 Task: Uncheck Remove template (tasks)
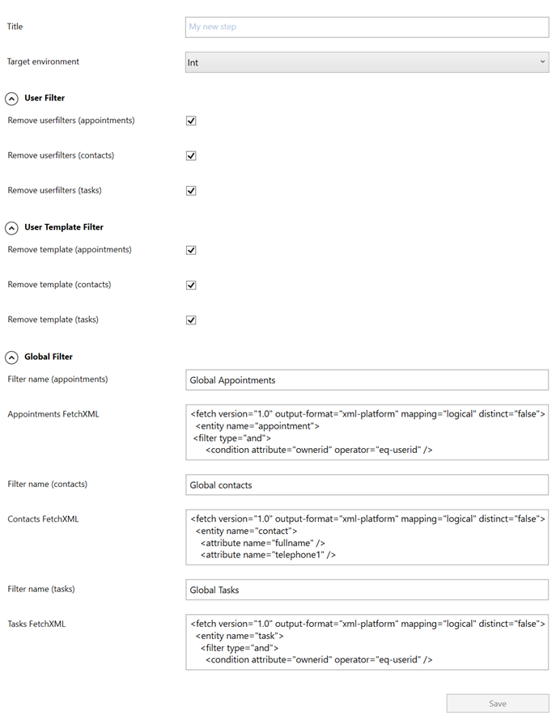click(191, 320)
